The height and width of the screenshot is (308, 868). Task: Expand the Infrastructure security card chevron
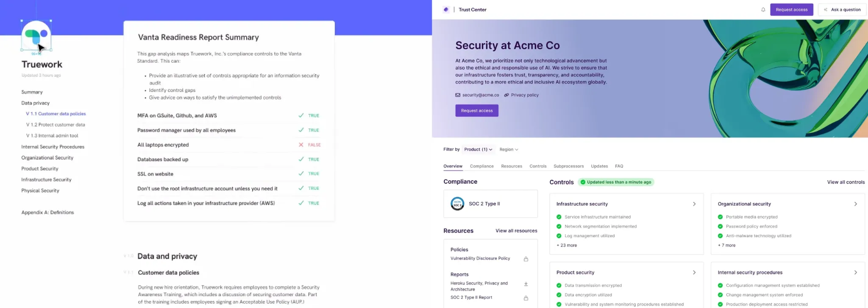(694, 204)
